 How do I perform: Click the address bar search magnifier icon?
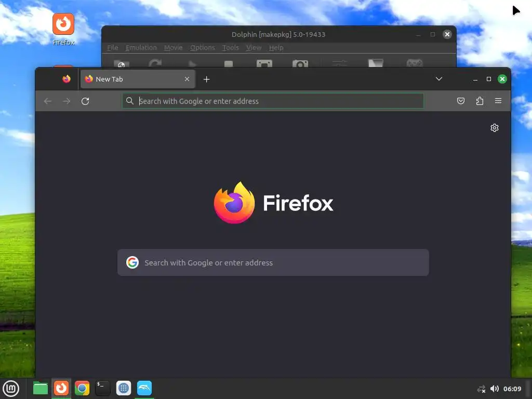(x=129, y=101)
